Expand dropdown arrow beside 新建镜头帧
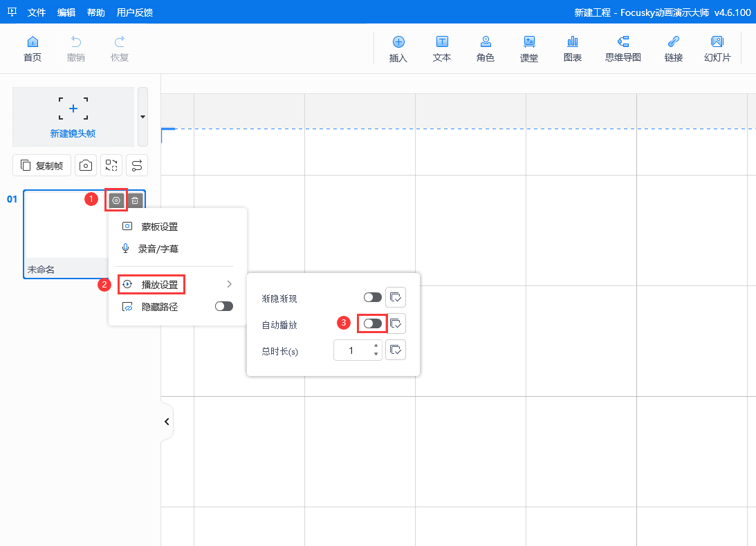This screenshot has height=546, width=756. point(142,116)
